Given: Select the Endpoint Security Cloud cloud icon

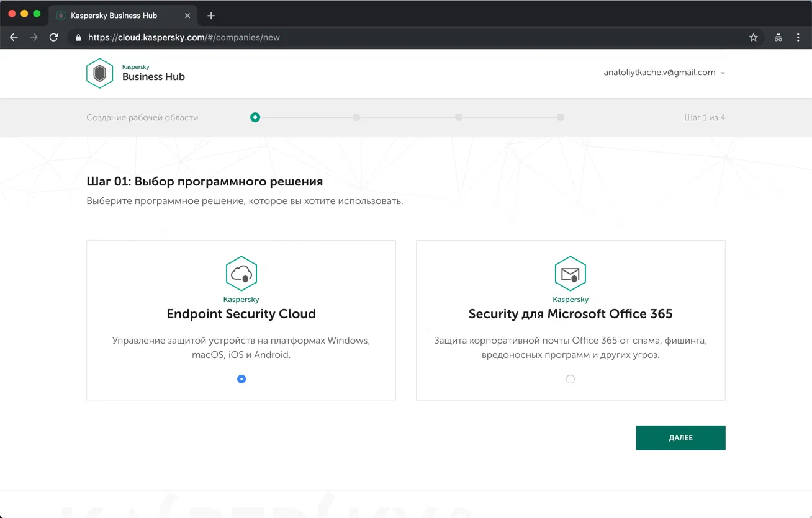Looking at the screenshot, I should 241,273.
